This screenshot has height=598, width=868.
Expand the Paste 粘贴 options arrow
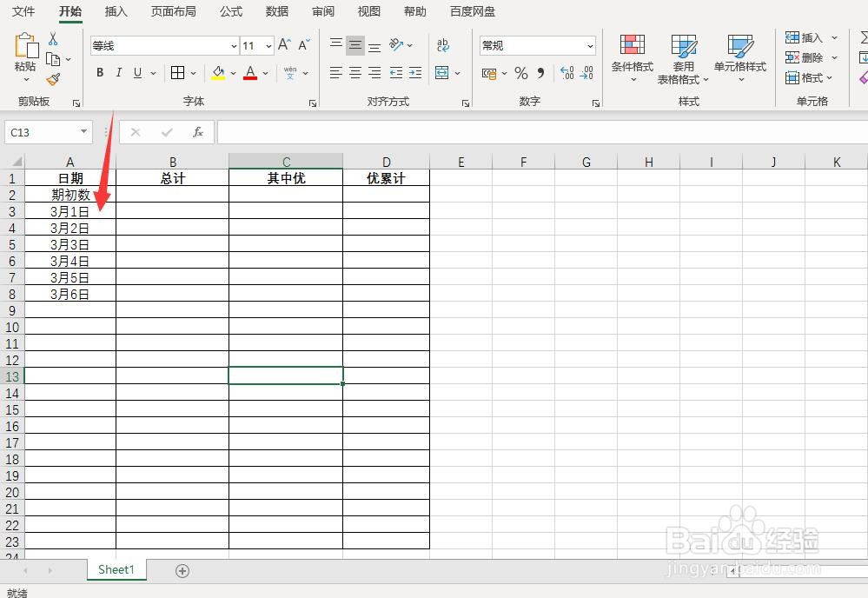25,79
